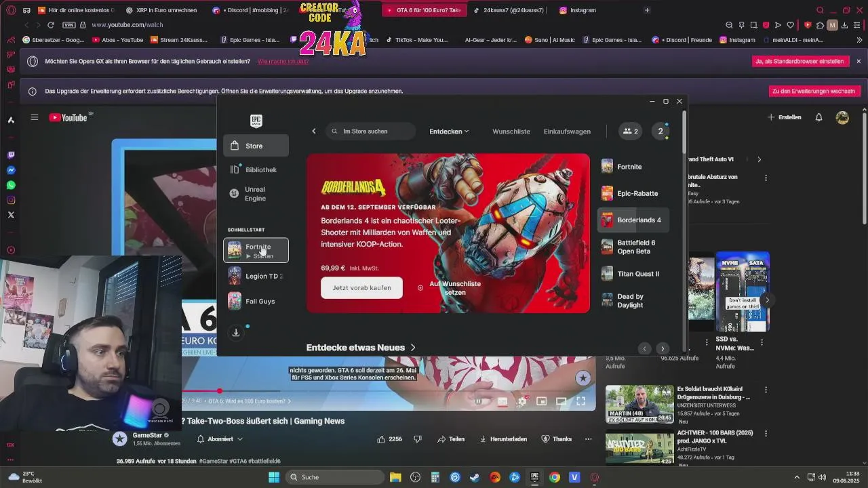Add Borderlands 4 via 'Auf Wunschliste setzen'
The height and width of the screenshot is (488, 868).
click(x=449, y=288)
